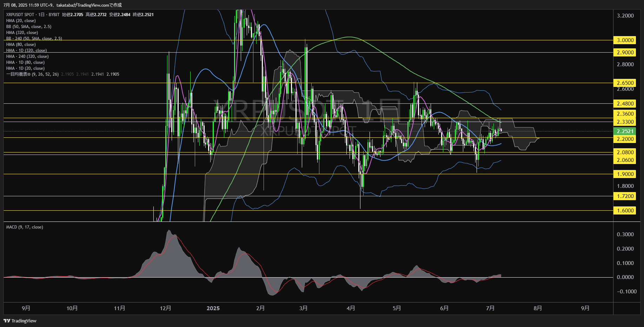Click the 8月 time axis label
This screenshot has width=644, height=327.
538,308
